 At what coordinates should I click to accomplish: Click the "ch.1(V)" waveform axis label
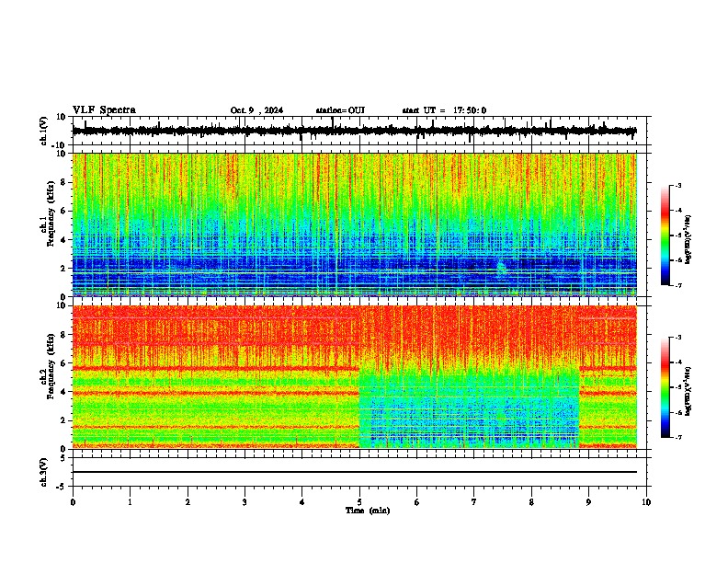(x=43, y=131)
